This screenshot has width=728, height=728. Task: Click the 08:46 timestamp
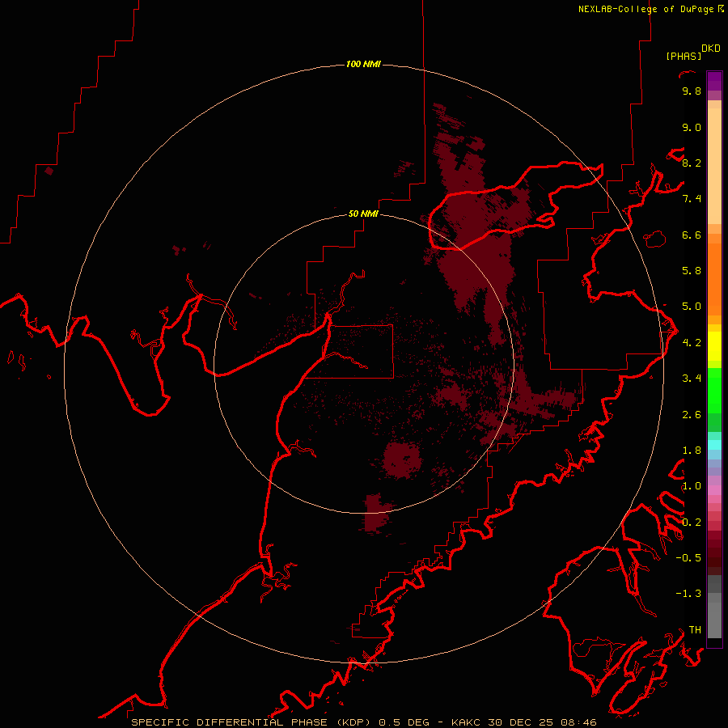click(x=578, y=722)
